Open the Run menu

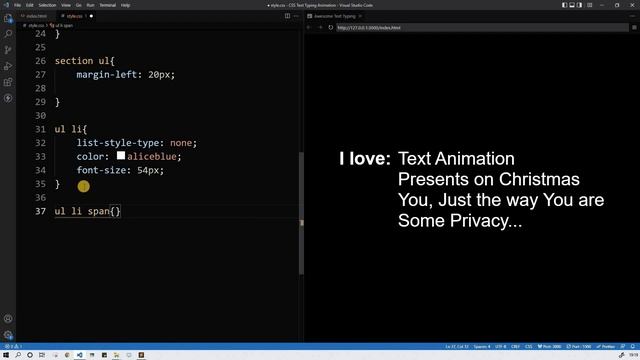pos(91,5)
